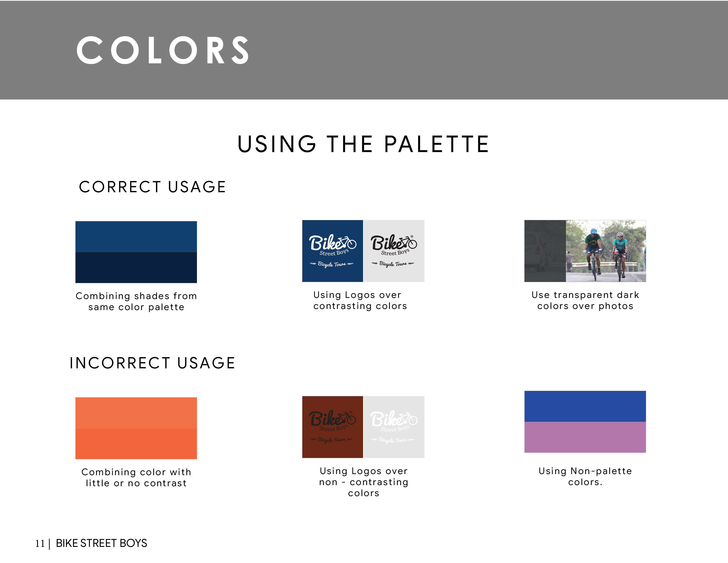
Task: Click the 'Use transparent dark colors over photos' caption
Action: point(585,300)
